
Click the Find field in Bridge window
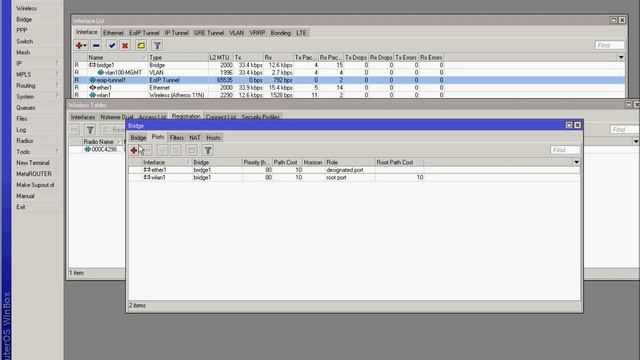click(565, 150)
